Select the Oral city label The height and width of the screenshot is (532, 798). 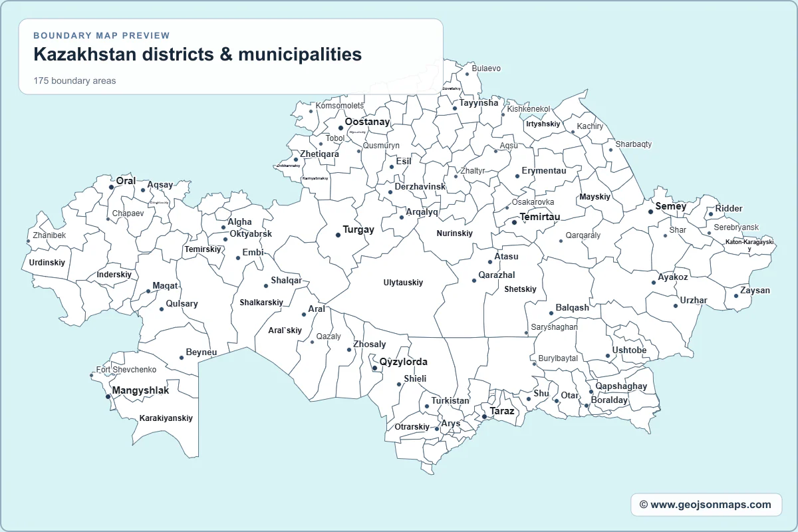pyautogui.click(x=126, y=181)
